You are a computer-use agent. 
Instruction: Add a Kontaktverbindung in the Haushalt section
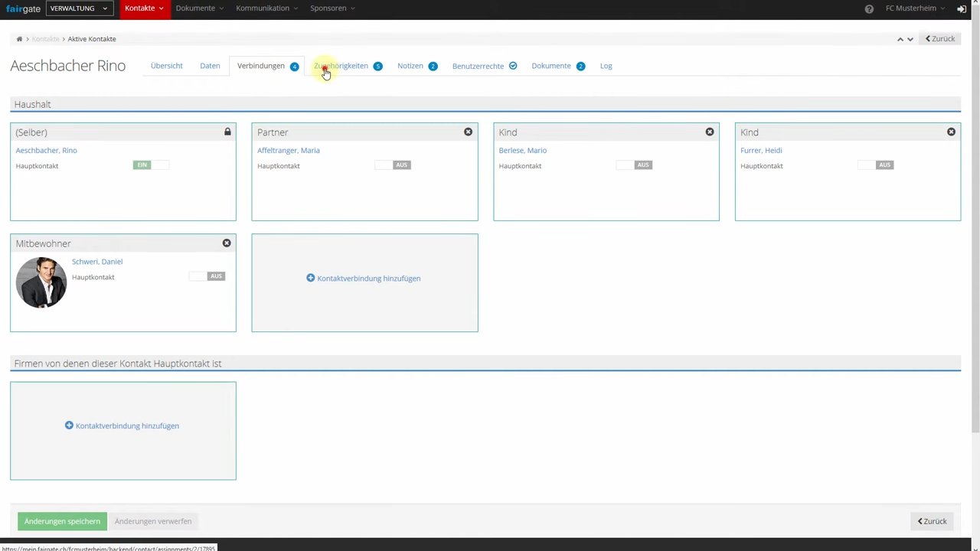pos(364,279)
